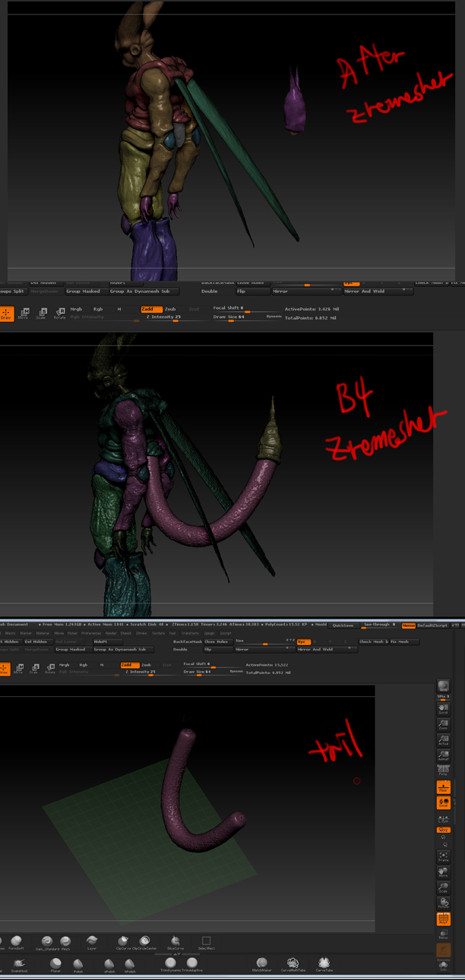Toggle Transp transparency mode

point(443,934)
